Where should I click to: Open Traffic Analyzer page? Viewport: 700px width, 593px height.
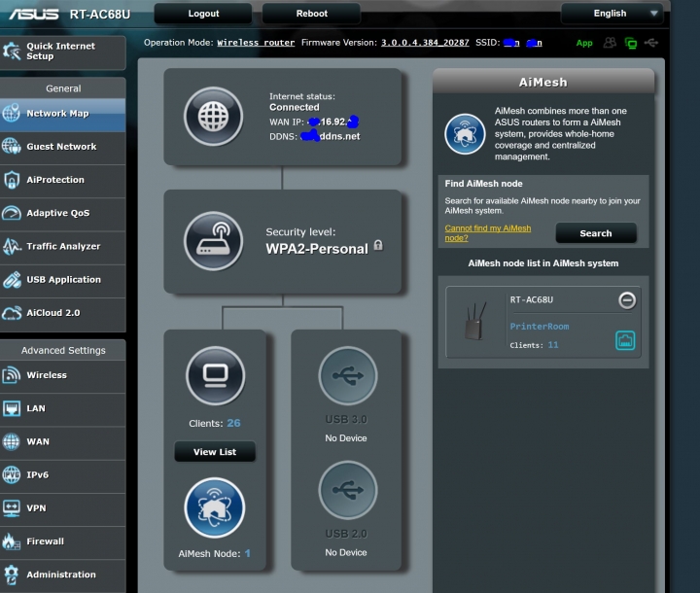62,247
